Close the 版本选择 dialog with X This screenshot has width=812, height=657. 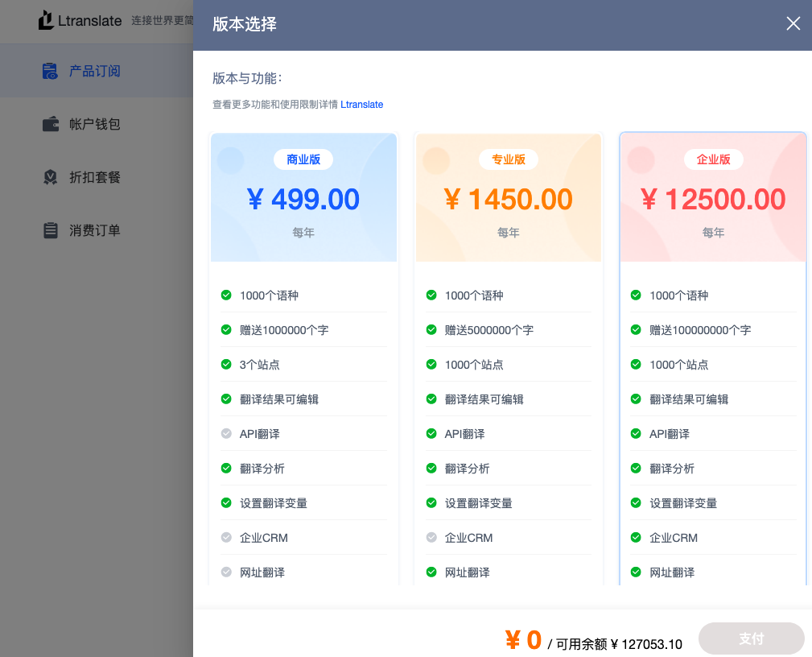point(793,23)
